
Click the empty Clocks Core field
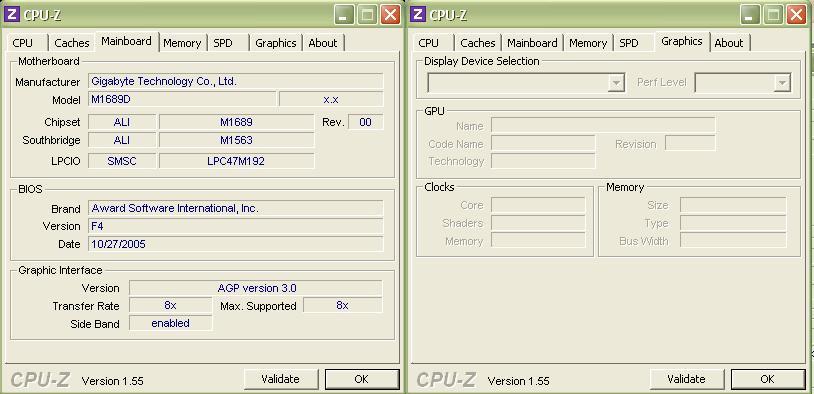point(538,206)
